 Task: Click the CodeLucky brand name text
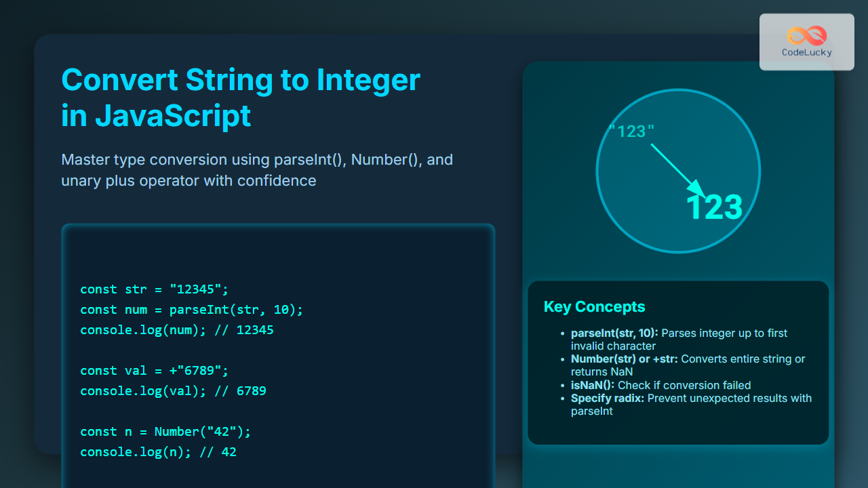(806, 52)
